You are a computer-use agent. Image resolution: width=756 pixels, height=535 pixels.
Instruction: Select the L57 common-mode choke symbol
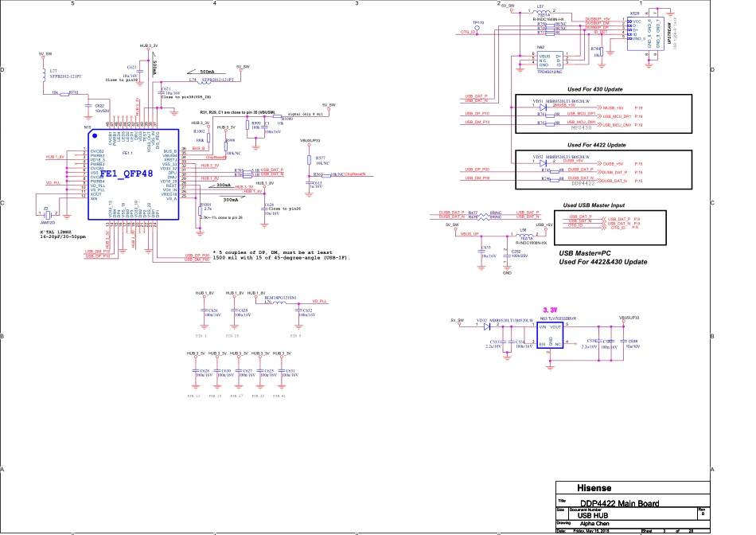click(543, 11)
